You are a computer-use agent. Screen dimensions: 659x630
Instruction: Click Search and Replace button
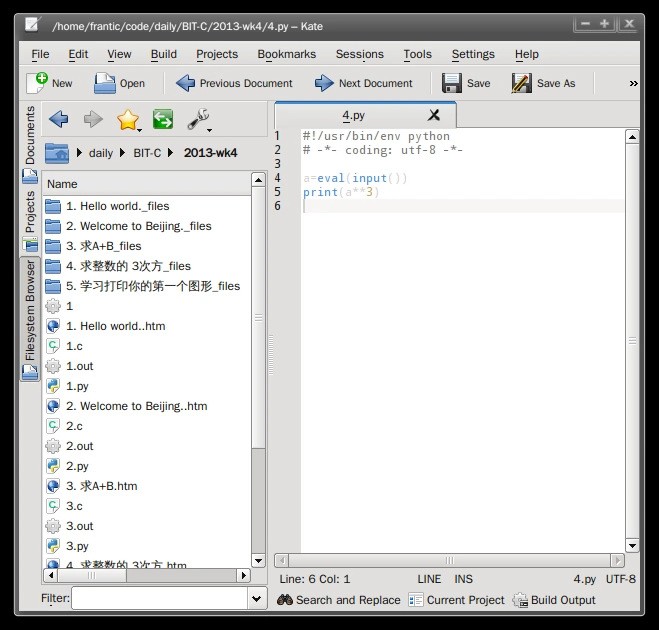pyautogui.click(x=339, y=600)
